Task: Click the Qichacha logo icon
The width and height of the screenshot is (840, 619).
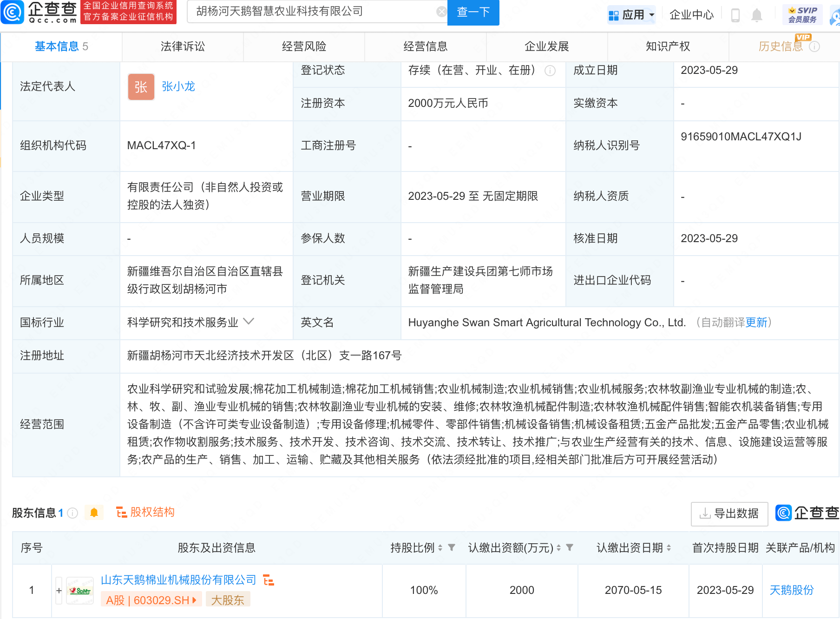Action: click(x=13, y=12)
